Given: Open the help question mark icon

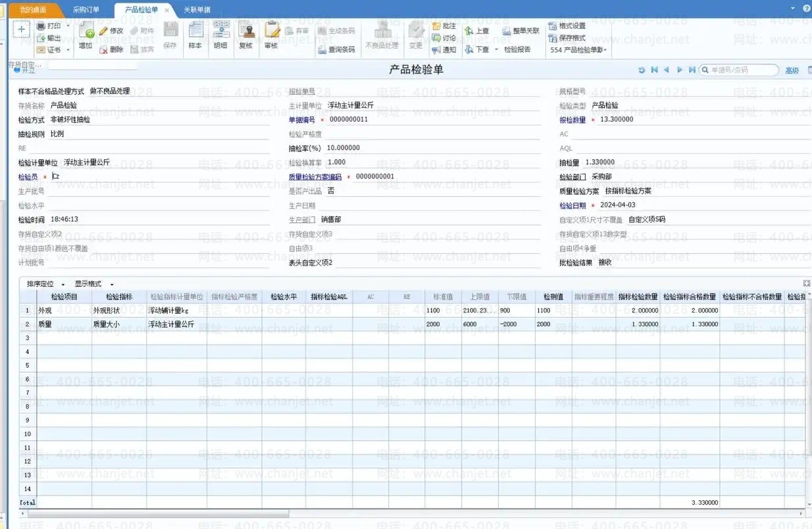Looking at the screenshot, I should coord(807,9).
